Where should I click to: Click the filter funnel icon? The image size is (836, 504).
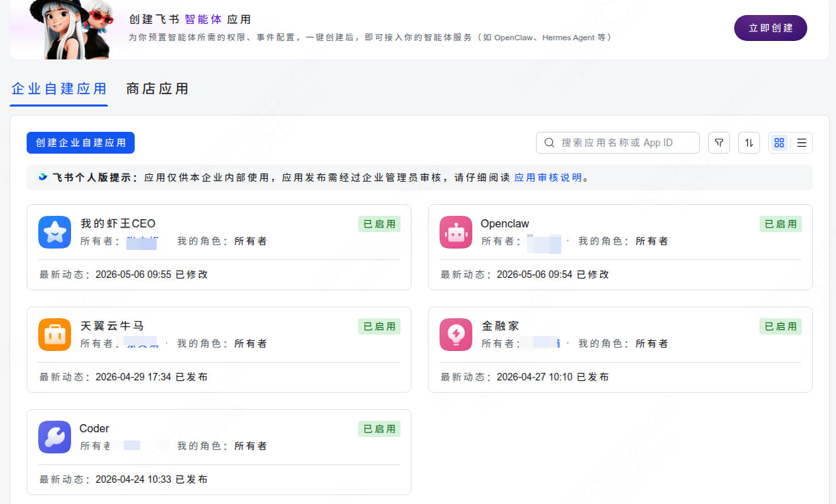tap(719, 143)
